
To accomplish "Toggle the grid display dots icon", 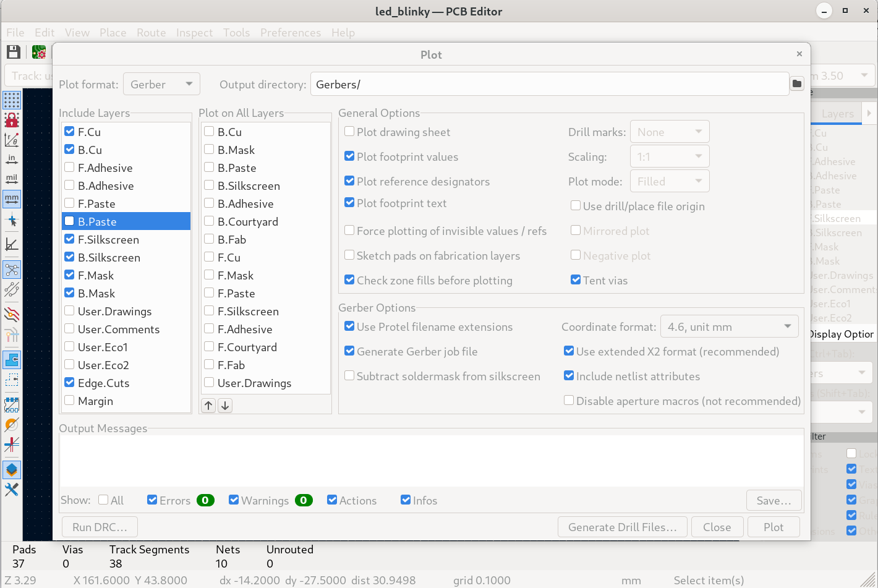I will pyautogui.click(x=12, y=100).
